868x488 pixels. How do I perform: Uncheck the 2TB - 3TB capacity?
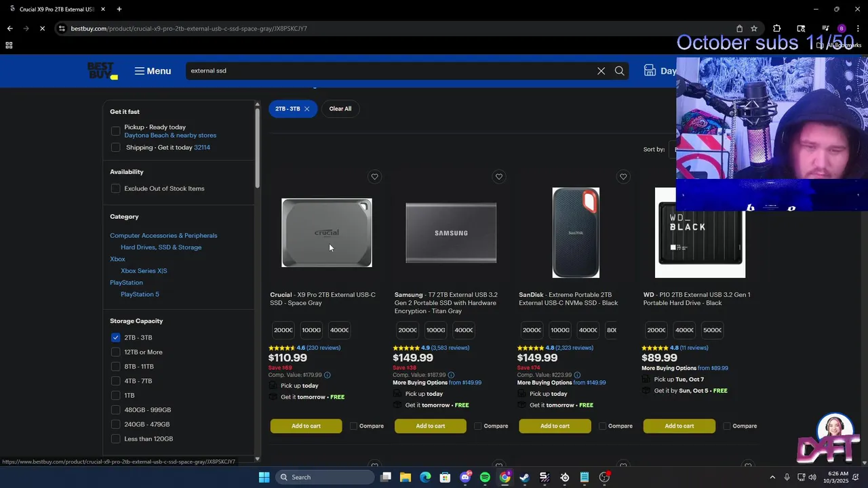click(x=115, y=338)
